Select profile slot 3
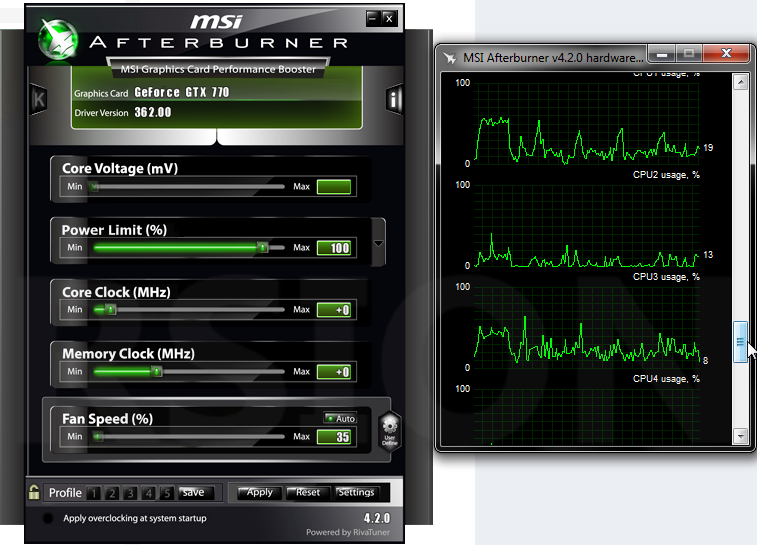The image size is (757, 545). pyautogui.click(x=130, y=493)
